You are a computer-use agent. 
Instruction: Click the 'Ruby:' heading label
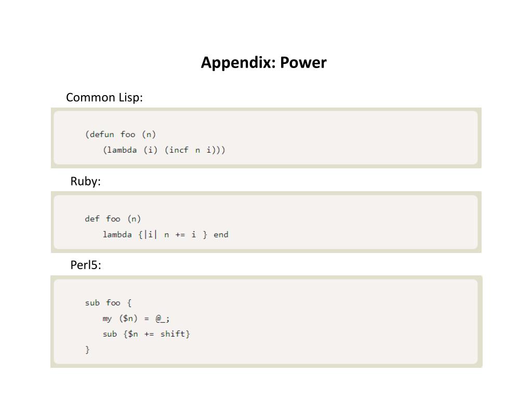point(86,181)
